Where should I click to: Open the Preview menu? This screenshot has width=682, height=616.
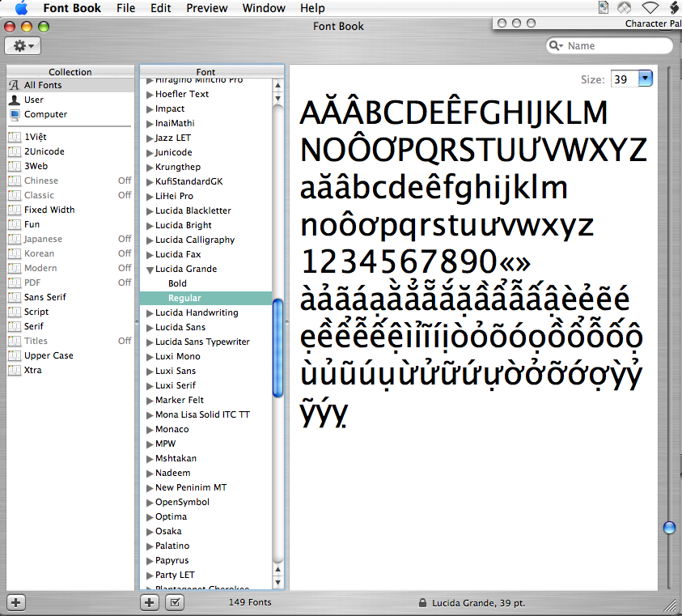206,8
